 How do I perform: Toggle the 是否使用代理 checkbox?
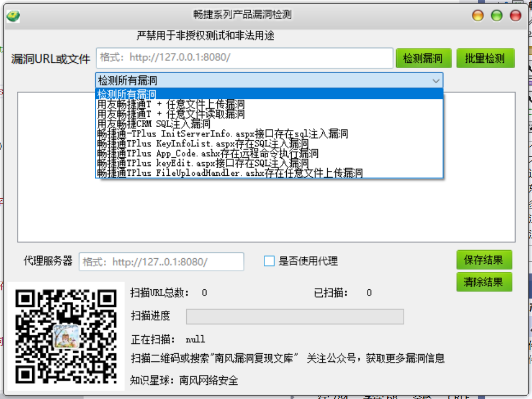click(269, 261)
